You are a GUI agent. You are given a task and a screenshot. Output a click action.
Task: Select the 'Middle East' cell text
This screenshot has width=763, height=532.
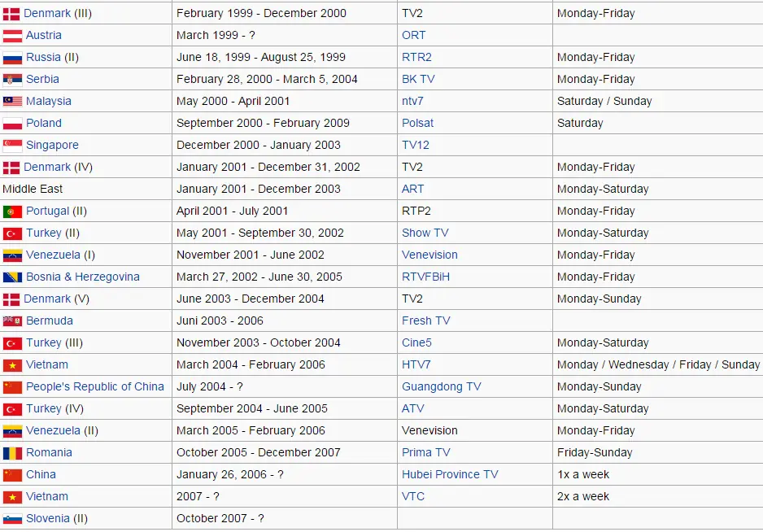[33, 189]
